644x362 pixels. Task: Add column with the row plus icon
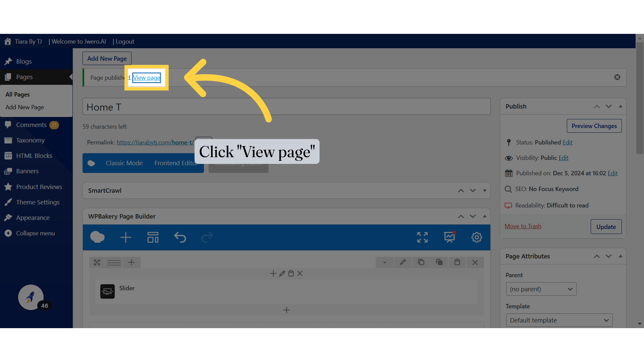click(131, 262)
